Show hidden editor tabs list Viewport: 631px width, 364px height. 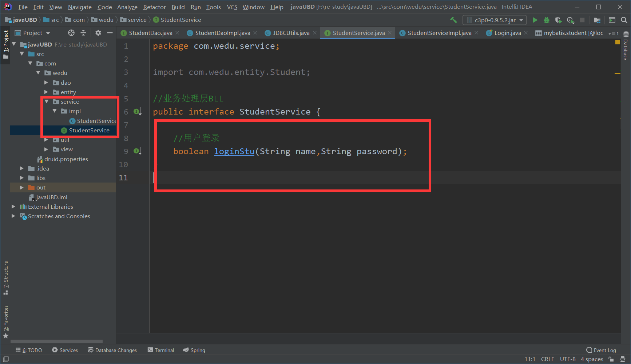tap(614, 33)
